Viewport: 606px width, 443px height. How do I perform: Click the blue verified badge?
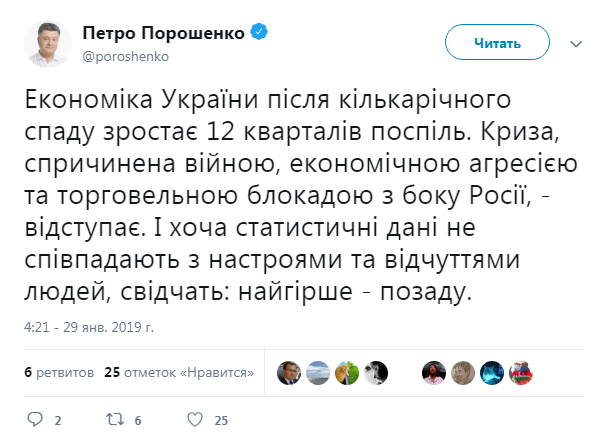coord(258,32)
